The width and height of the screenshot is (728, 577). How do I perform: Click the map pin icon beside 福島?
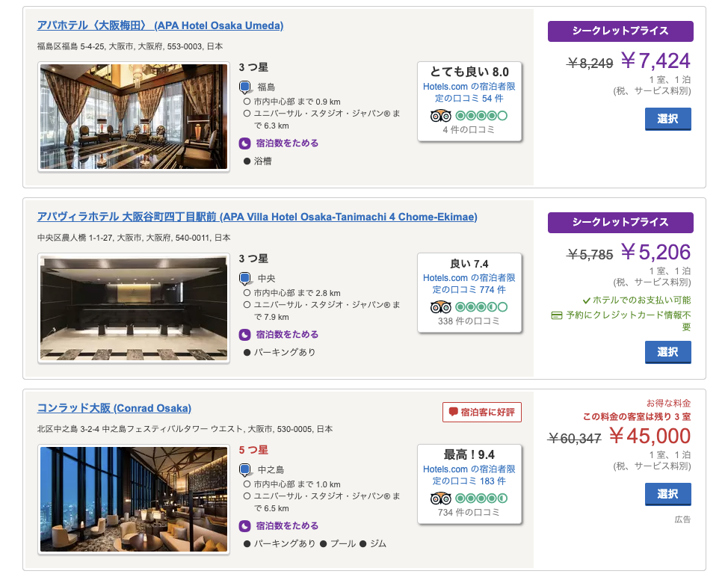(x=245, y=87)
